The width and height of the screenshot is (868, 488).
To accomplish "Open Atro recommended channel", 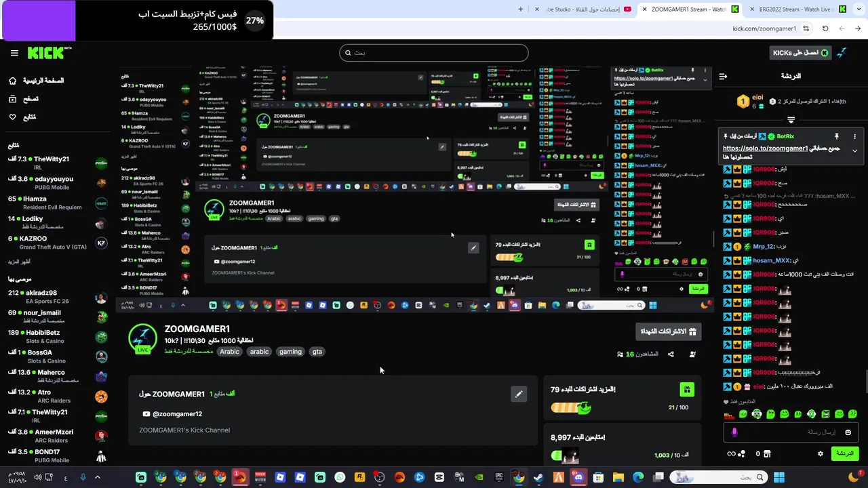I will point(57,396).
